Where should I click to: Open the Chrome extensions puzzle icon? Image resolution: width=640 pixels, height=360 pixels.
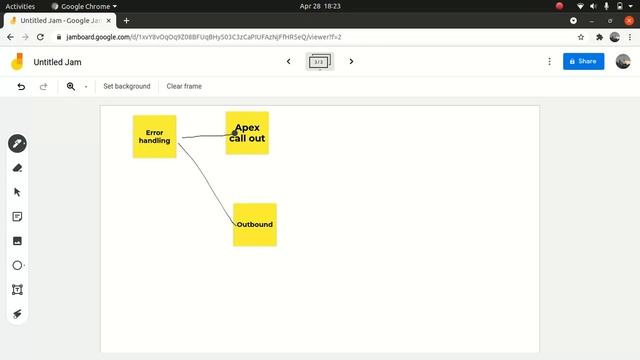click(599, 37)
